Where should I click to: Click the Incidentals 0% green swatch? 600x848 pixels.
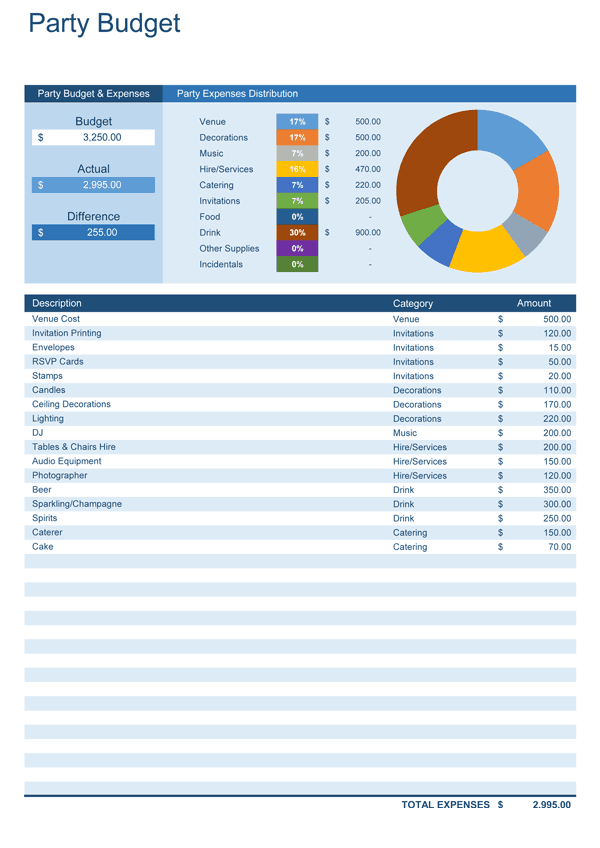point(297,265)
